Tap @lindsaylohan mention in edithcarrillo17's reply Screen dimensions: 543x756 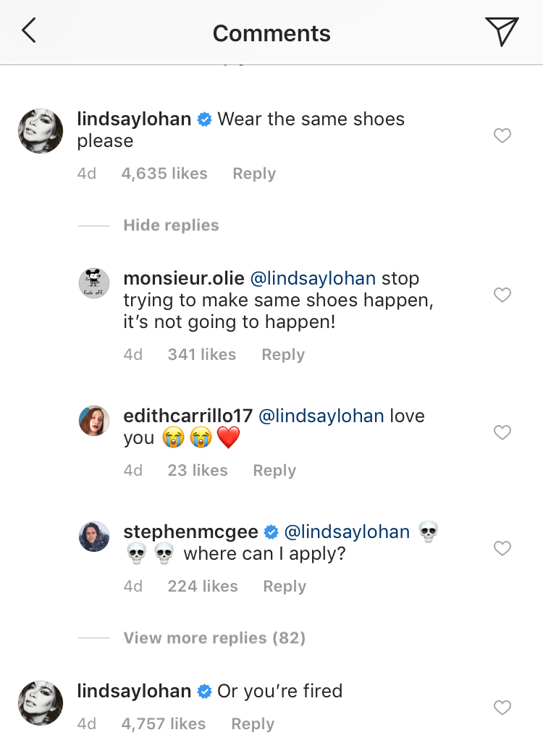[x=321, y=416]
